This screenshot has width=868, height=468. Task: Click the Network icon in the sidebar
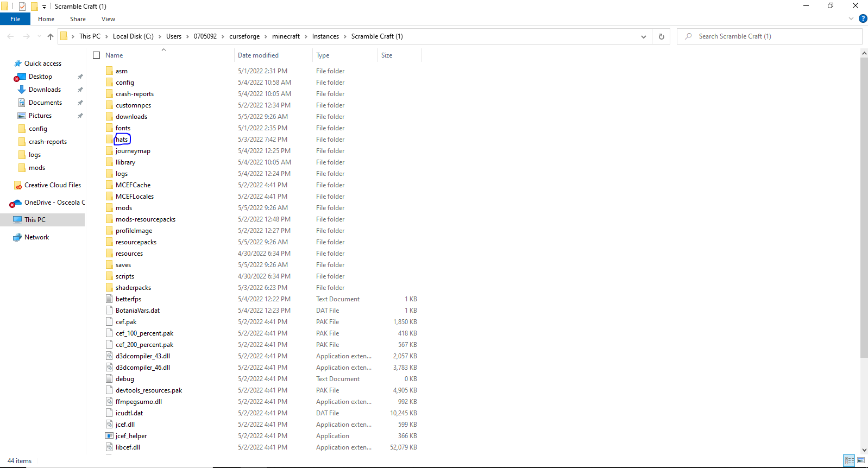(x=17, y=237)
